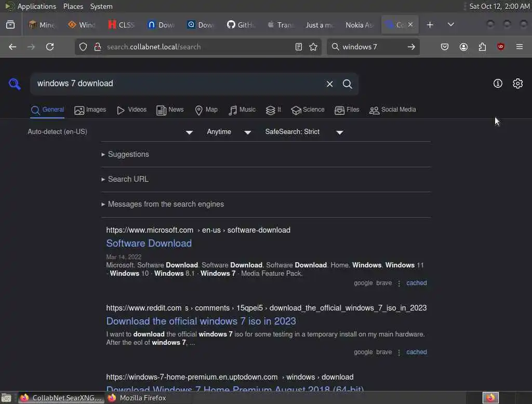Switch to the GitHub tab

[x=241, y=25]
